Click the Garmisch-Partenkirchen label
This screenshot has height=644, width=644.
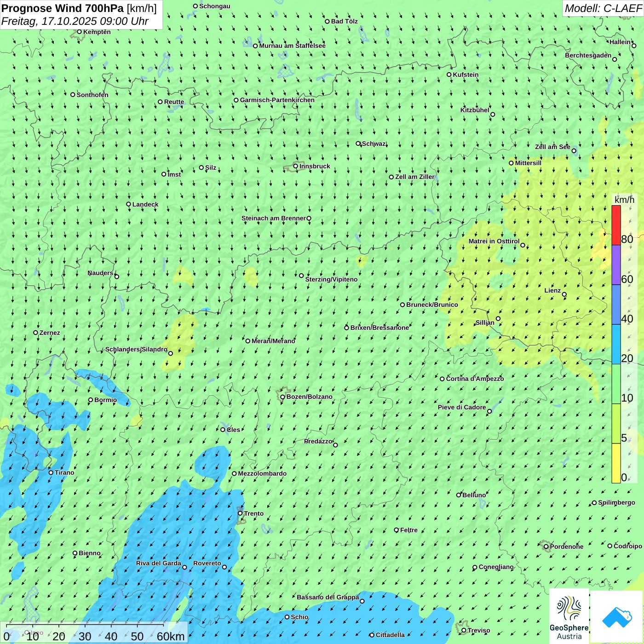pyautogui.click(x=277, y=100)
